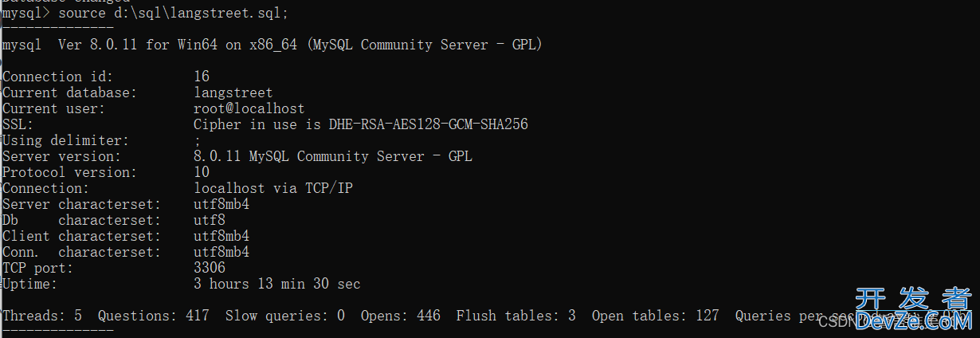Click the Server characterset utf8mb4 value
The width and height of the screenshot is (980, 338).
pyautogui.click(x=221, y=204)
